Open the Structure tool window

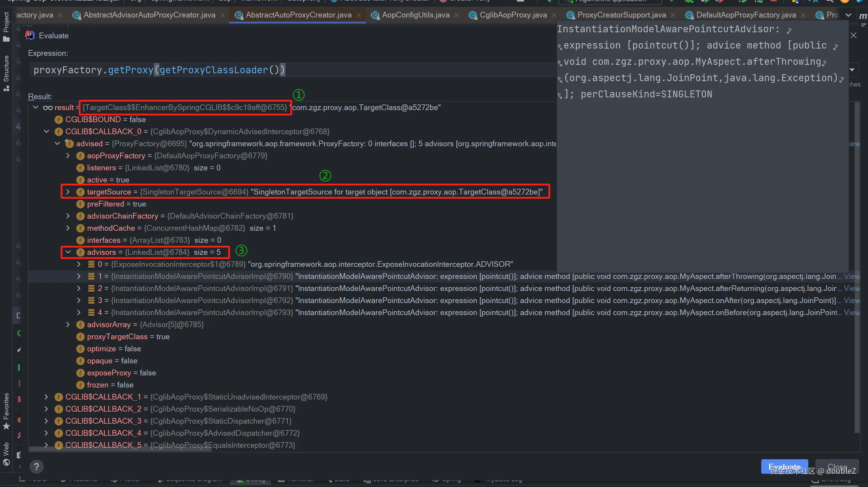(x=6, y=73)
